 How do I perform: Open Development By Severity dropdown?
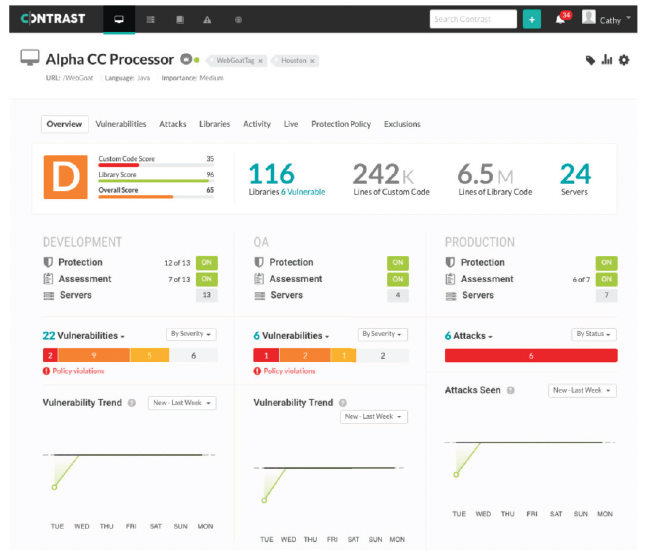click(x=190, y=334)
